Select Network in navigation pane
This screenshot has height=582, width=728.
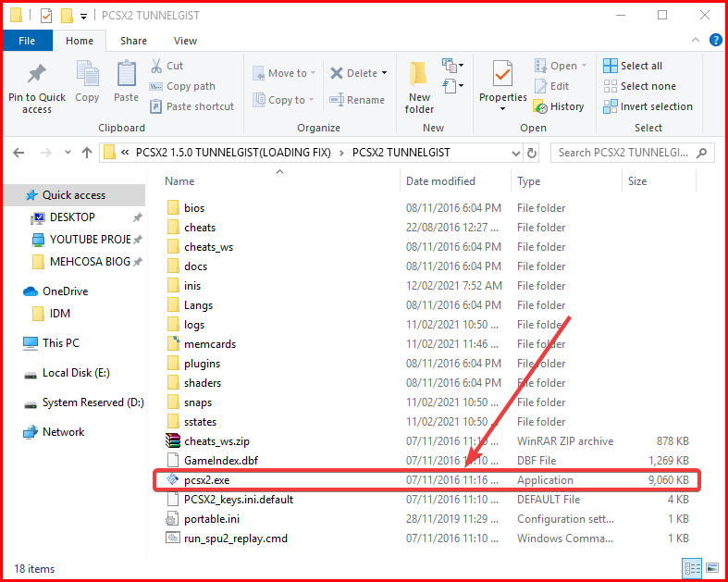(x=63, y=432)
